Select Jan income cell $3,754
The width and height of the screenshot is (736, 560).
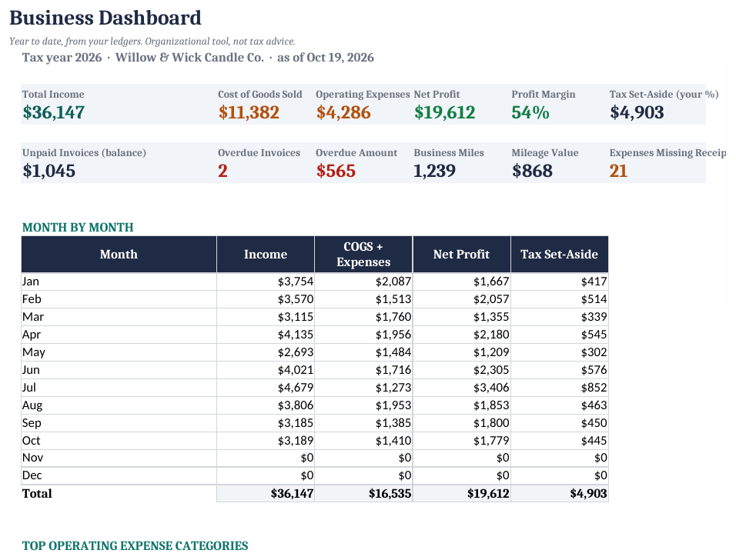pos(266,282)
